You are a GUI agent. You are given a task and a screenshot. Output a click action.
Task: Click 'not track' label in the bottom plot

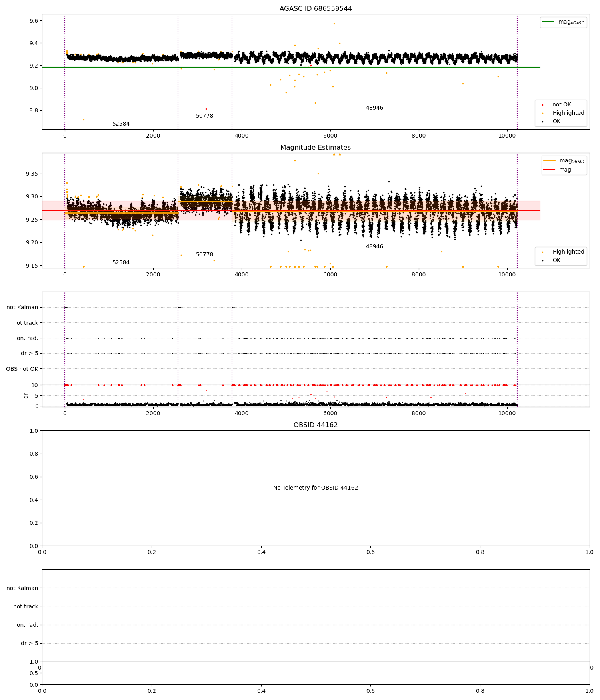click(x=26, y=606)
